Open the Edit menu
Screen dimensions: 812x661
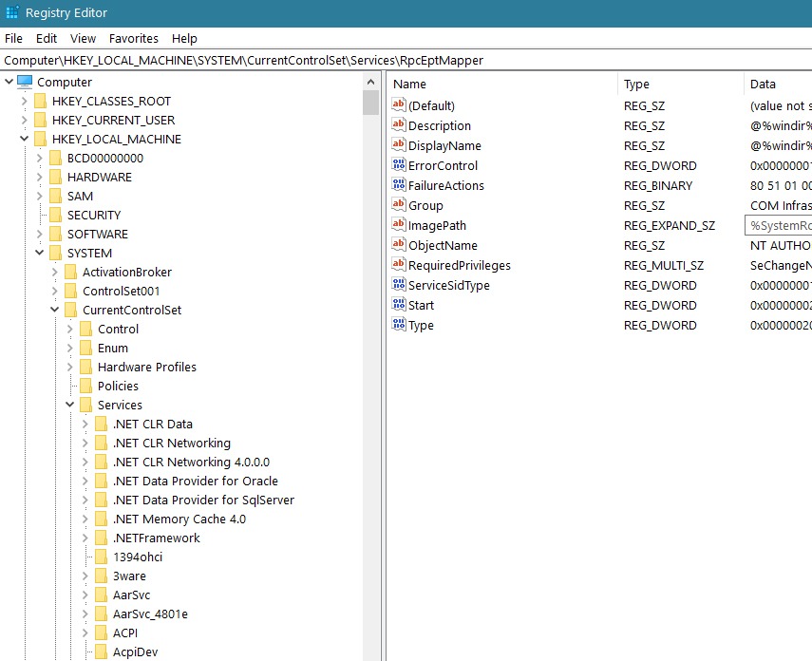tap(47, 38)
